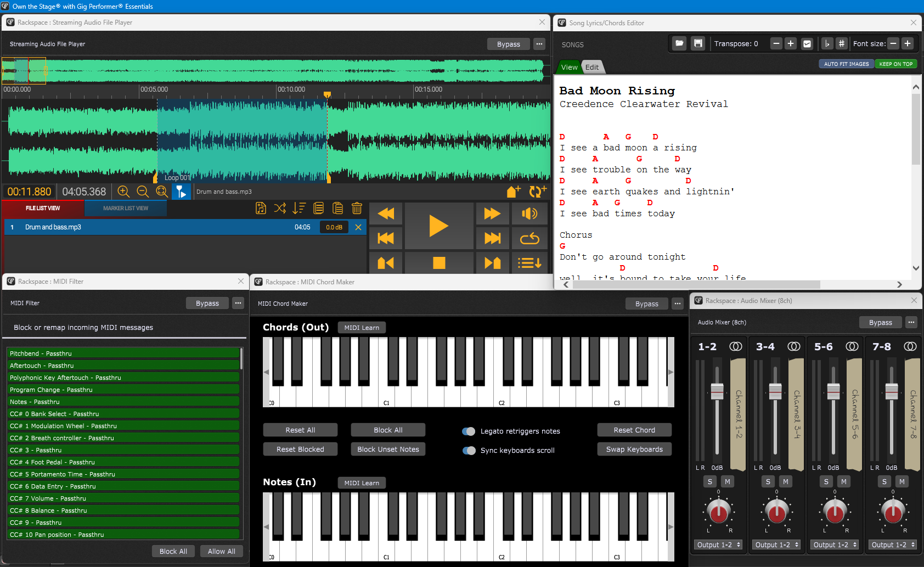Stop playback in the audio file player
Image resolution: width=924 pixels, height=567 pixels.
click(438, 263)
